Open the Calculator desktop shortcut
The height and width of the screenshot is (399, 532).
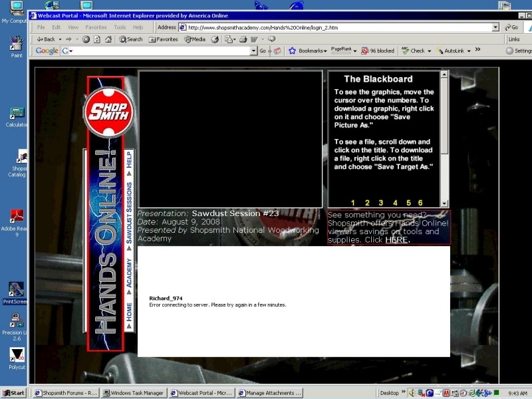coord(16,117)
